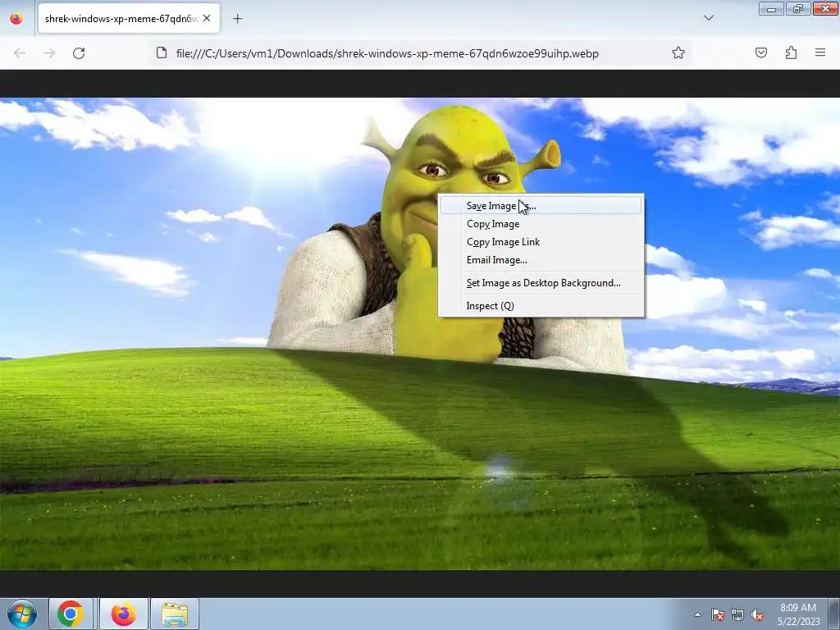Image resolution: width=840 pixels, height=630 pixels.
Task: Switch to Firefox in the taskbar
Action: tap(124, 614)
